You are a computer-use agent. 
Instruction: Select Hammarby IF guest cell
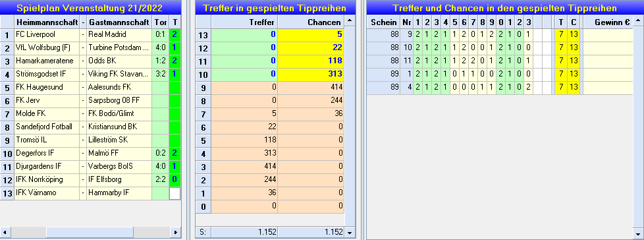tap(119, 193)
